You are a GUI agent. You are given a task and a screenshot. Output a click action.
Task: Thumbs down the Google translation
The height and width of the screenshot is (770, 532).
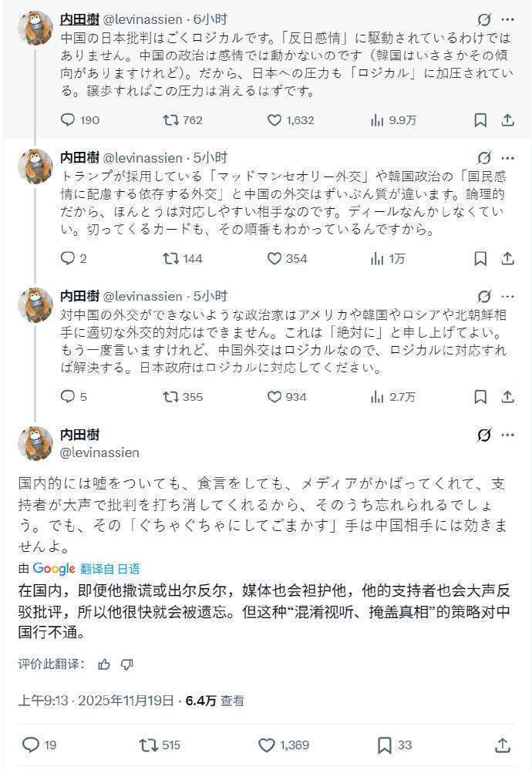tap(127, 664)
